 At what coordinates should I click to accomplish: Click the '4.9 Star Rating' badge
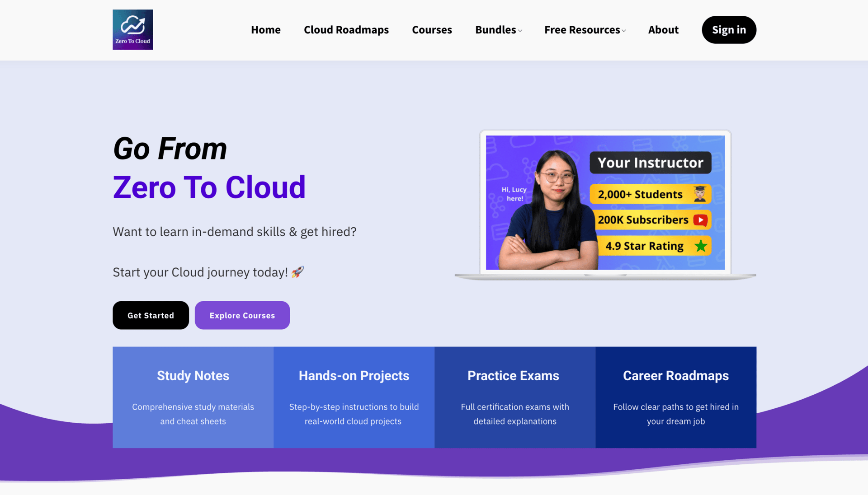[x=655, y=246]
